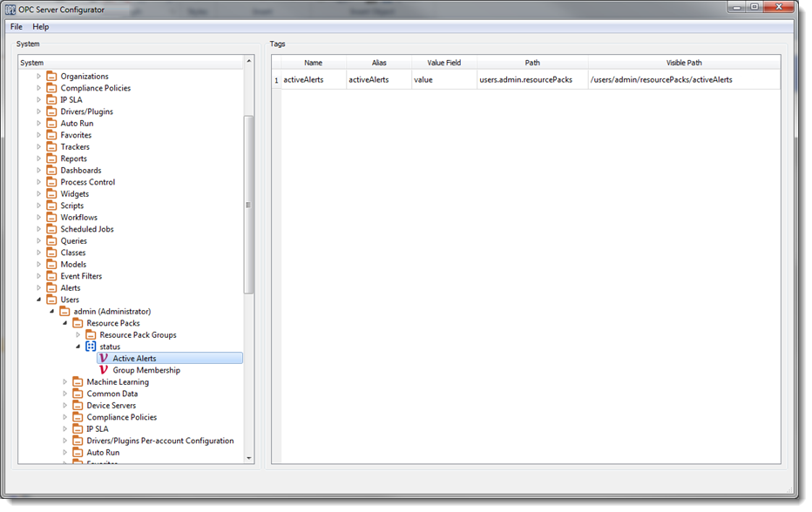Image resolution: width=812 pixels, height=512 pixels.
Task: Click the activeAlerts Alias cell
Action: tap(378, 80)
